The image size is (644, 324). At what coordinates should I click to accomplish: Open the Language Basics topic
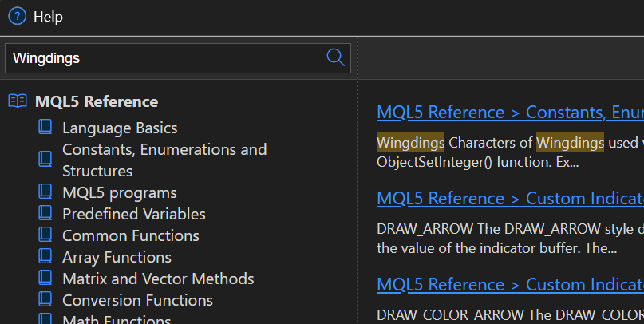click(x=120, y=128)
